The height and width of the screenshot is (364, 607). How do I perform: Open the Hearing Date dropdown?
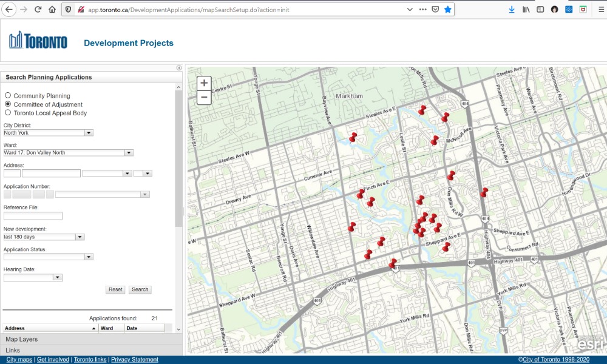(x=58, y=277)
